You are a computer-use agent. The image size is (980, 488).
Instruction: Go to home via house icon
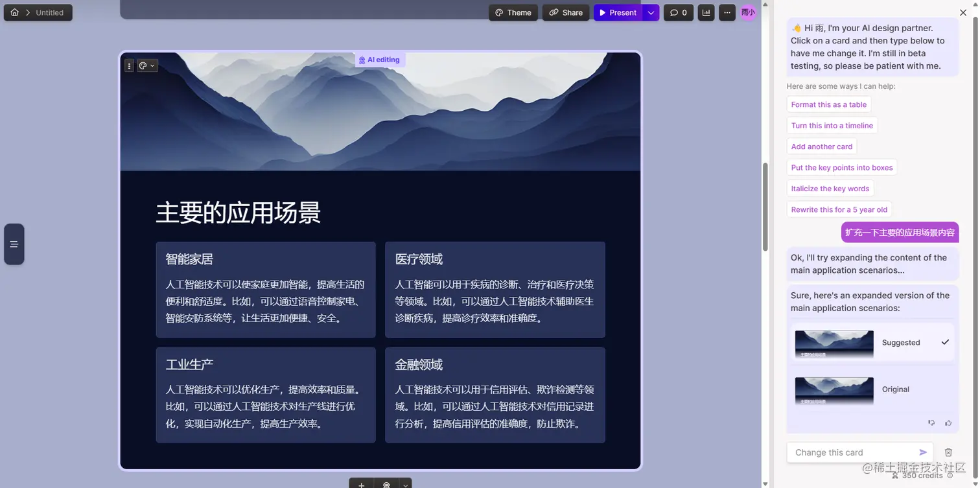tap(14, 12)
